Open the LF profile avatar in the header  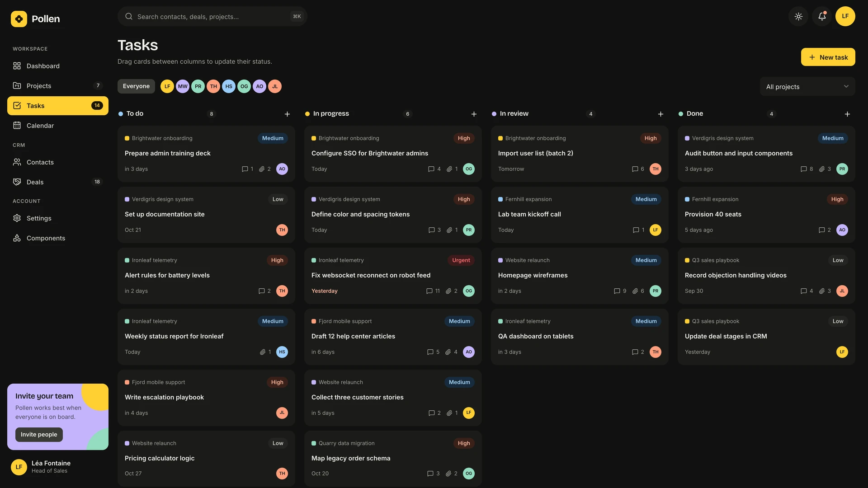(x=845, y=16)
